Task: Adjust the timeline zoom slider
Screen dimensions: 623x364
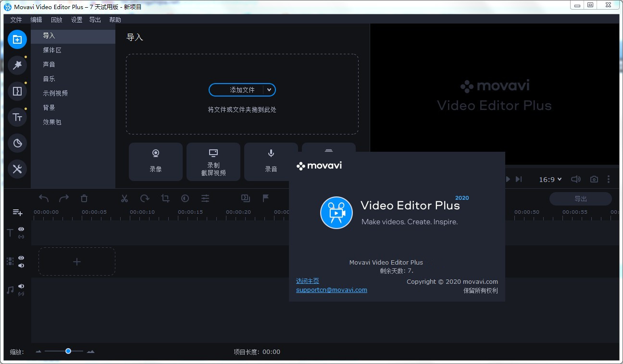Action: 68,351
